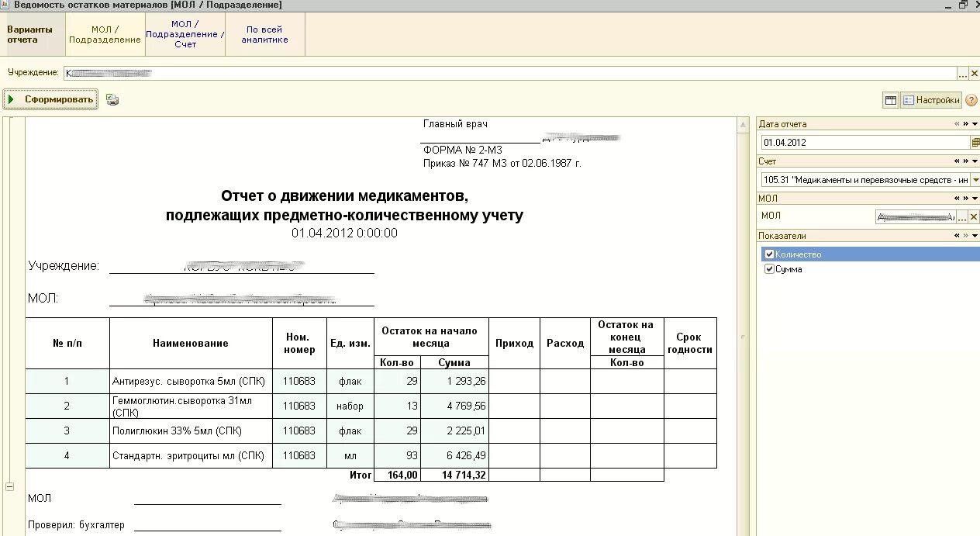The height and width of the screenshot is (536, 980).
Task: Switch to МОЛ / Подразделение report variant
Action: click(x=105, y=35)
